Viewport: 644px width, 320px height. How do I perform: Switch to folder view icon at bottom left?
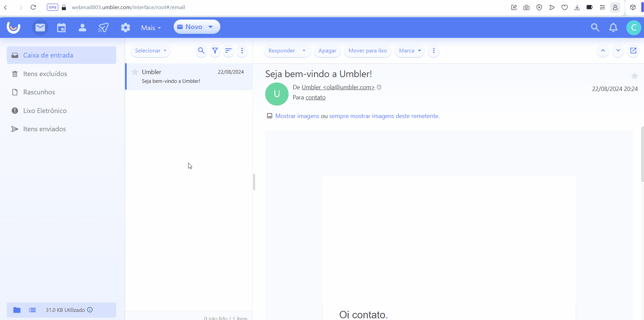click(x=17, y=310)
